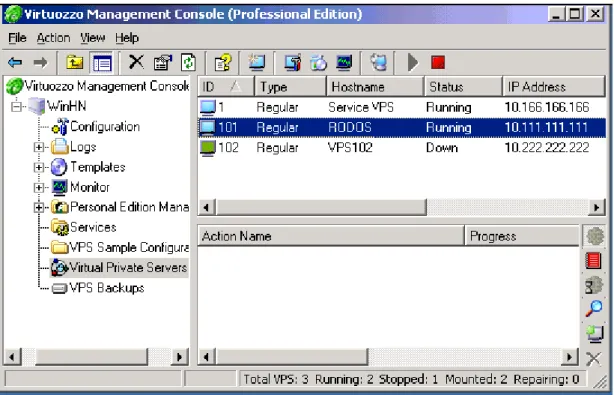The image size is (614, 395).
Task: Click tree pane scrollbar left arrow
Action: [x=12, y=357]
